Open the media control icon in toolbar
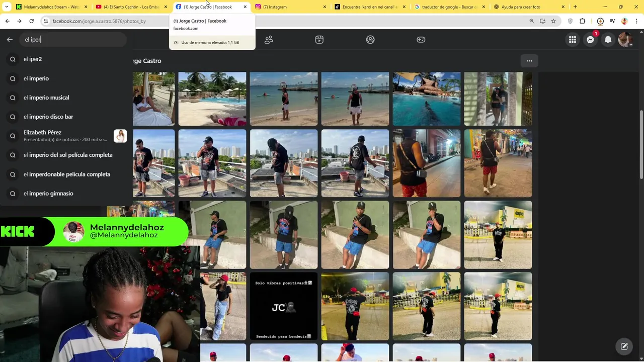 pyautogui.click(x=612, y=21)
